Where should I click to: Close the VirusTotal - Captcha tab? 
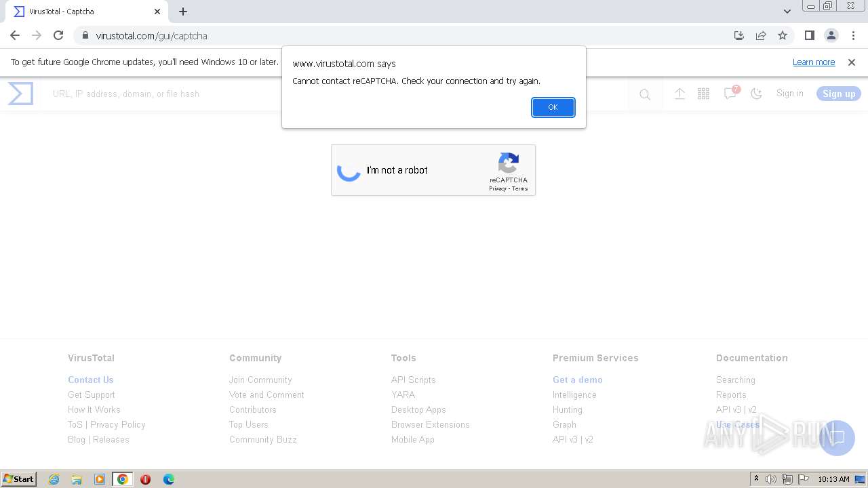click(157, 12)
